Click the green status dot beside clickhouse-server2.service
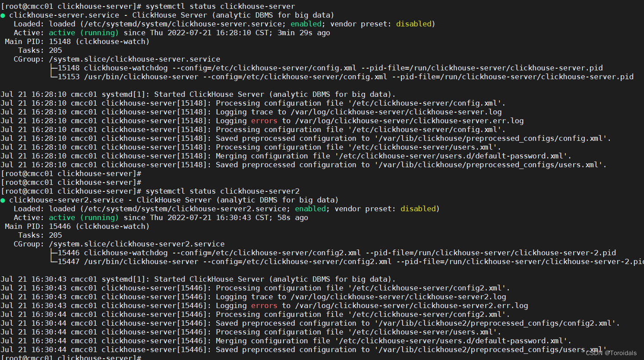Image resolution: width=644 pixels, height=360 pixels. 3,200
